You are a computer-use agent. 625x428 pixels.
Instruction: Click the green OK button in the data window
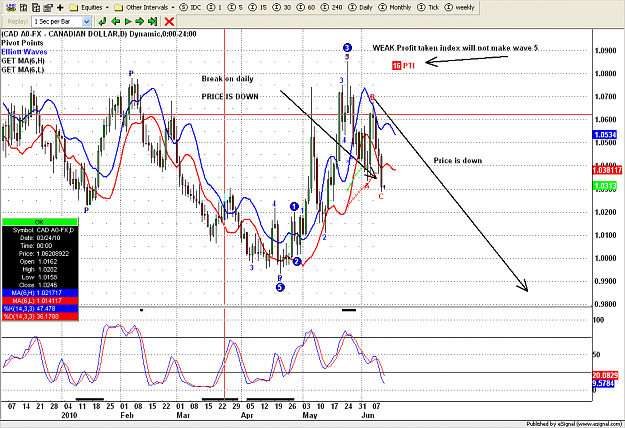point(40,222)
